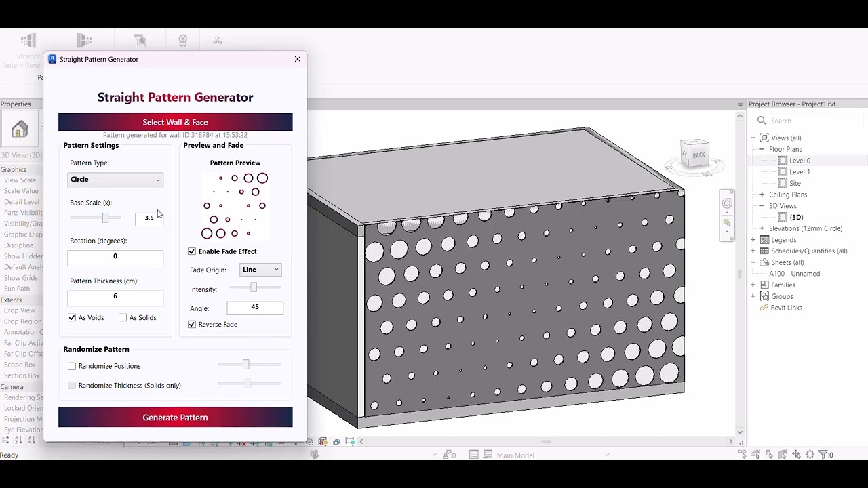Expand the Legends node
868x488 pixels.
tap(753, 240)
